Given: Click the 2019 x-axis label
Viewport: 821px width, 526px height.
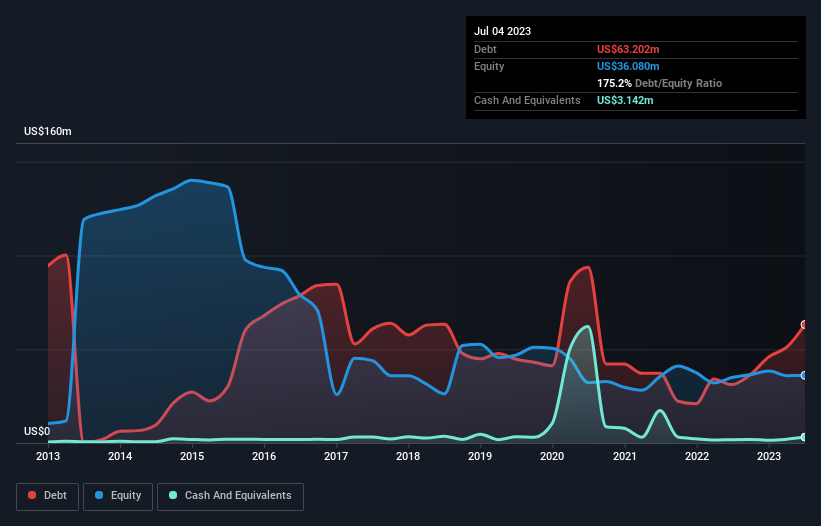Looking at the screenshot, I should [480, 456].
